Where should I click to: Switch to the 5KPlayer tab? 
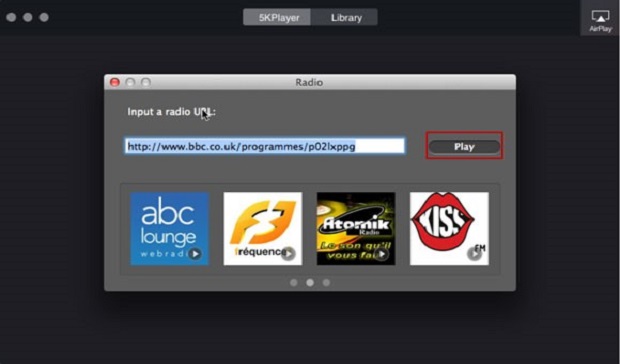pos(277,17)
